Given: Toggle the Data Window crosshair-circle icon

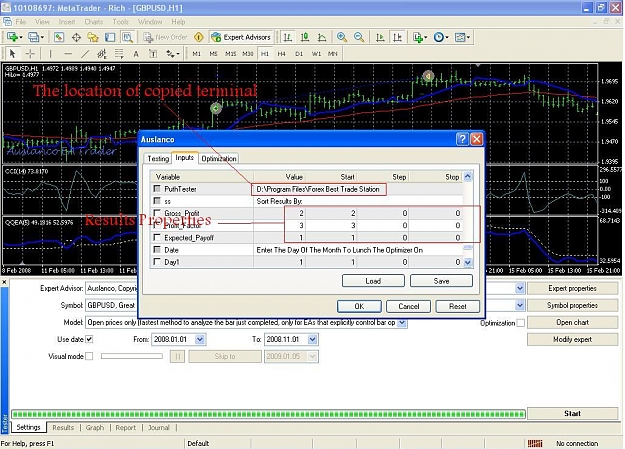Looking at the screenshot, I should (76, 37).
